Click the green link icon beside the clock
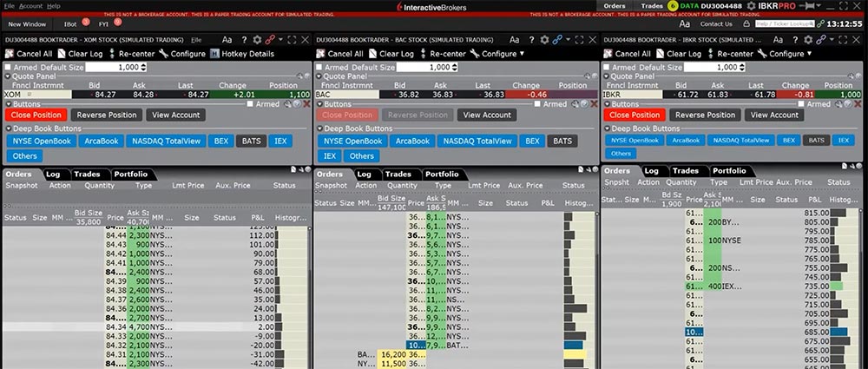Image resolution: width=868 pixels, height=369 pixels. pyautogui.click(x=820, y=23)
